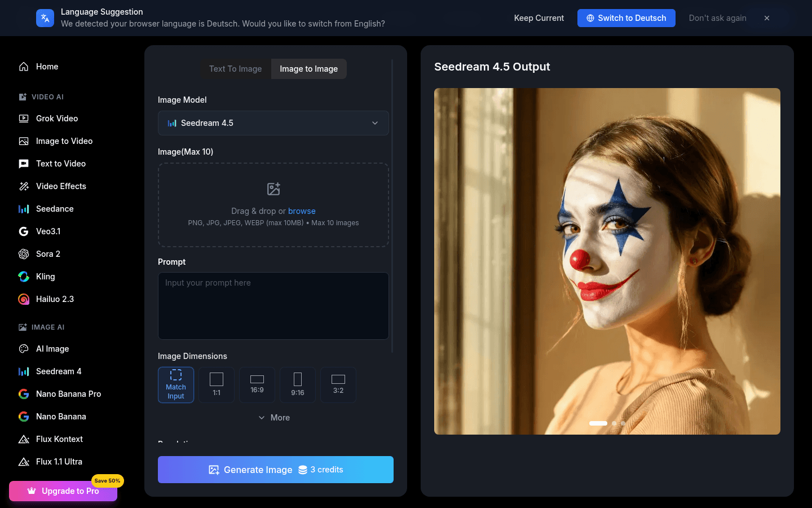Click the Generate Image button
812x508 pixels.
tap(276, 470)
